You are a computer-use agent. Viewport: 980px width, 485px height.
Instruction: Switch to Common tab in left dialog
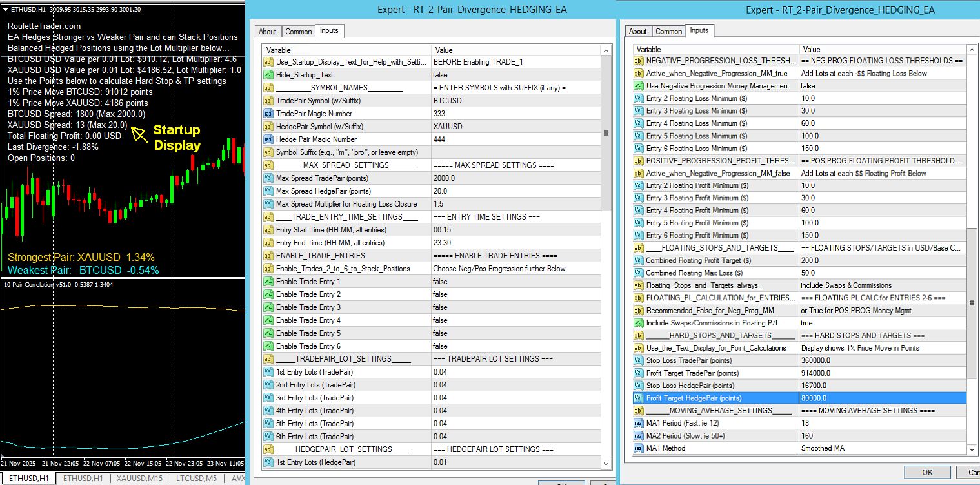pyautogui.click(x=299, y=31)
